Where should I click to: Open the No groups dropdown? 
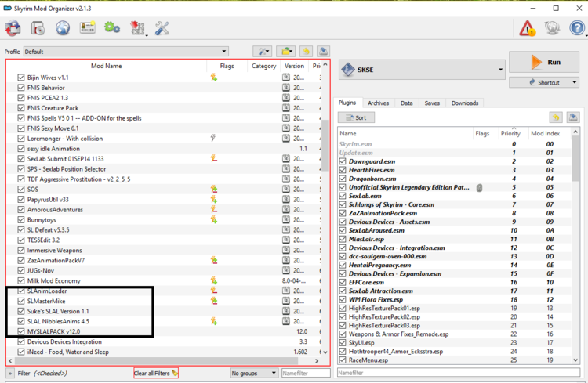click(254, 374)
